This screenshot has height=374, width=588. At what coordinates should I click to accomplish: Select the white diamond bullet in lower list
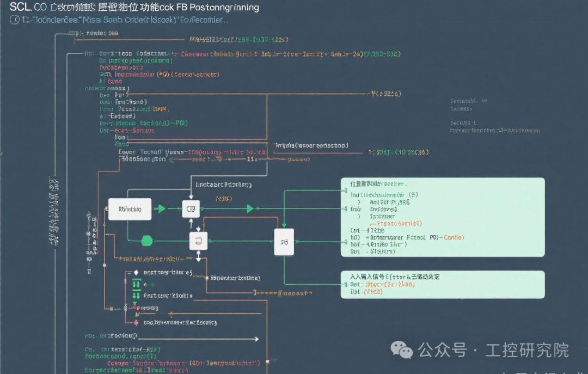coord(136,272)
